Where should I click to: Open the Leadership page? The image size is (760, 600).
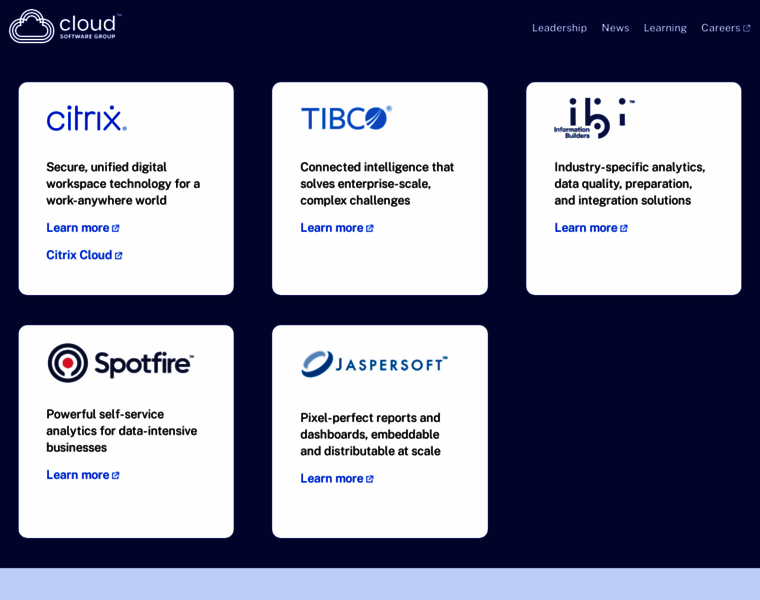[559, 28]
